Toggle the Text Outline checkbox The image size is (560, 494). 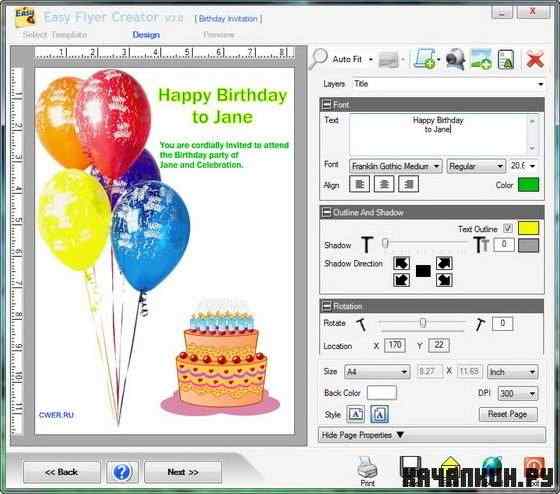pyautogui.click(x=508, y=228)
